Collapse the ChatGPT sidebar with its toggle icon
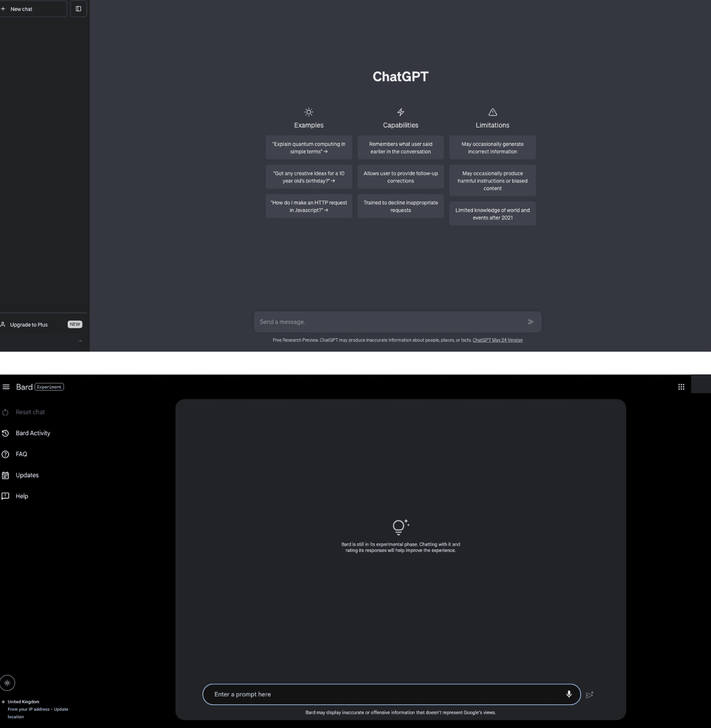This screenshot has width=711, height=728. (78, 9)
